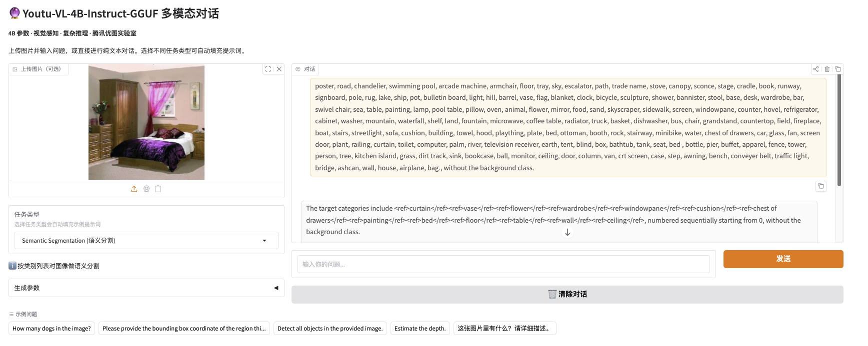Select the bounding box coordinate example prompt
Viewport: 868px width, 346px height.
point(184,329)
